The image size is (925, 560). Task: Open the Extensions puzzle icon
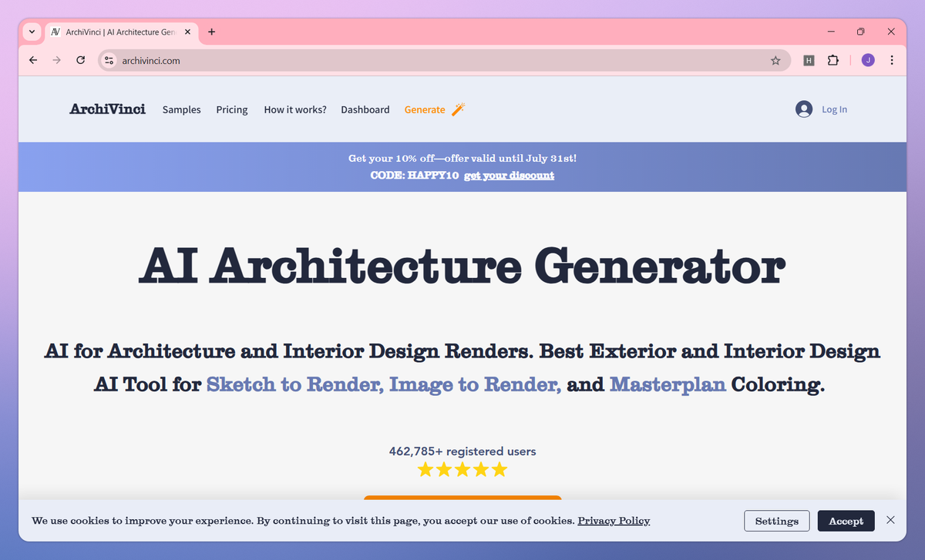click(832, 60)
